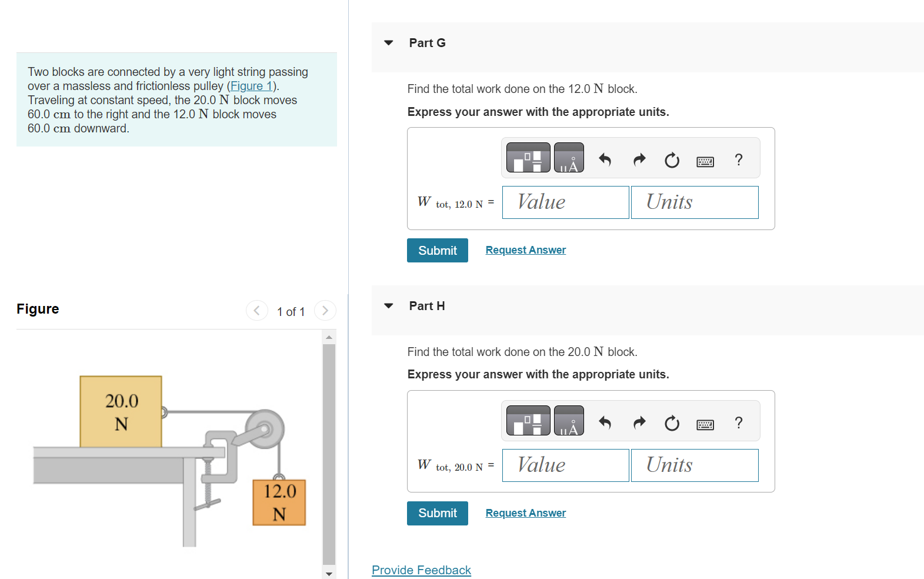Open the Provide Feedback link

(421, 570)
